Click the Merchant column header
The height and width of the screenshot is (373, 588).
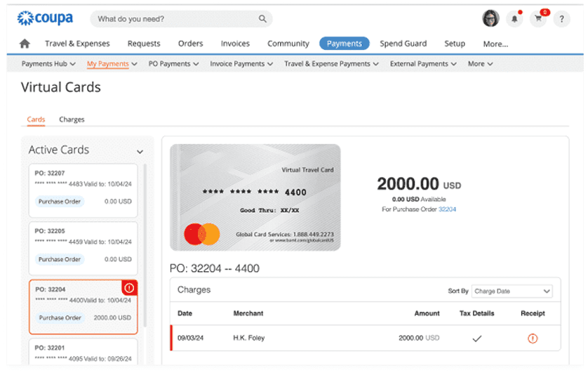[248, 313]
